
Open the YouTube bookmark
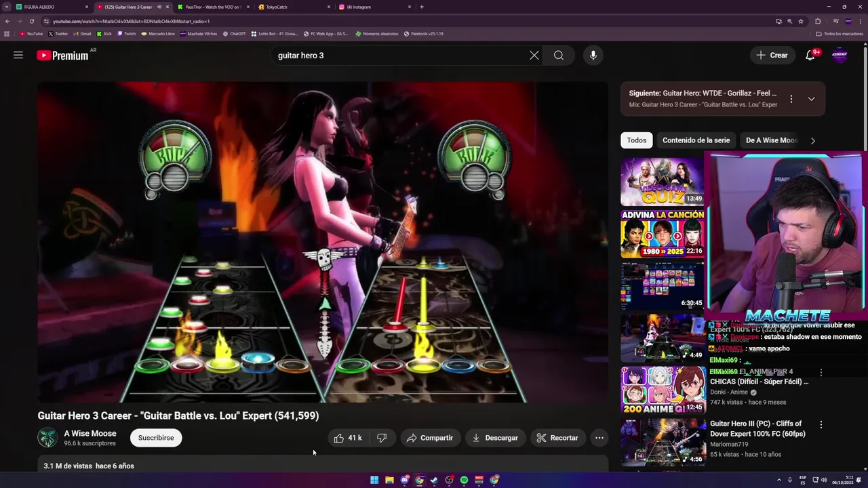[x=31, y=34]
